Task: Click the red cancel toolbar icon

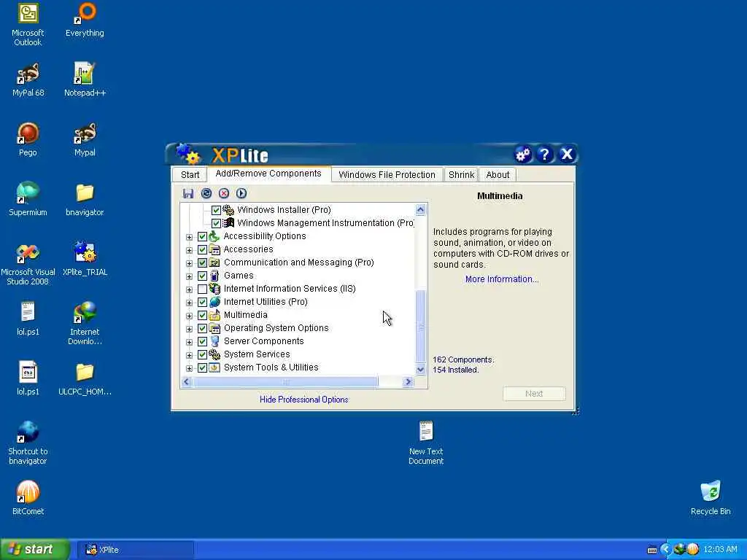Action: point(224,193)
